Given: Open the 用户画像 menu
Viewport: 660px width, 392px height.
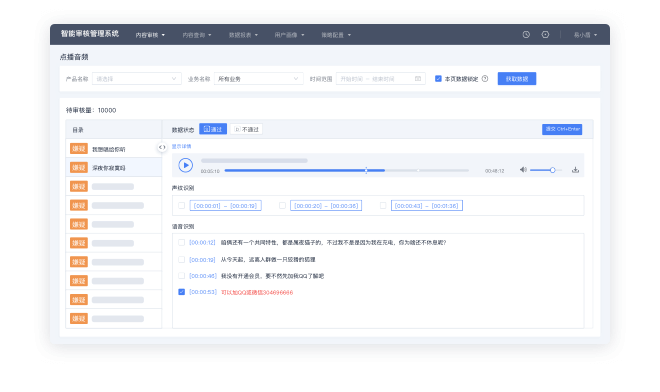Looking at the screenshot, I should (x=290, y=35).
